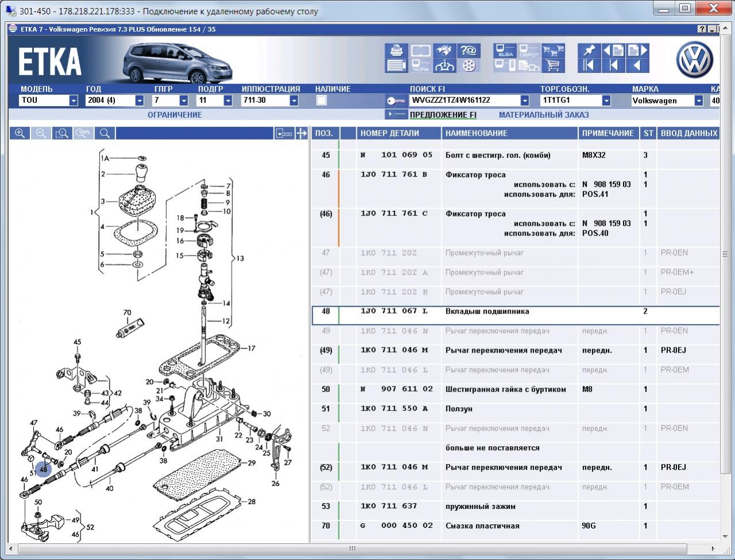
Task: Click the scroll down arrow of parts list
Action: [724, 536]
